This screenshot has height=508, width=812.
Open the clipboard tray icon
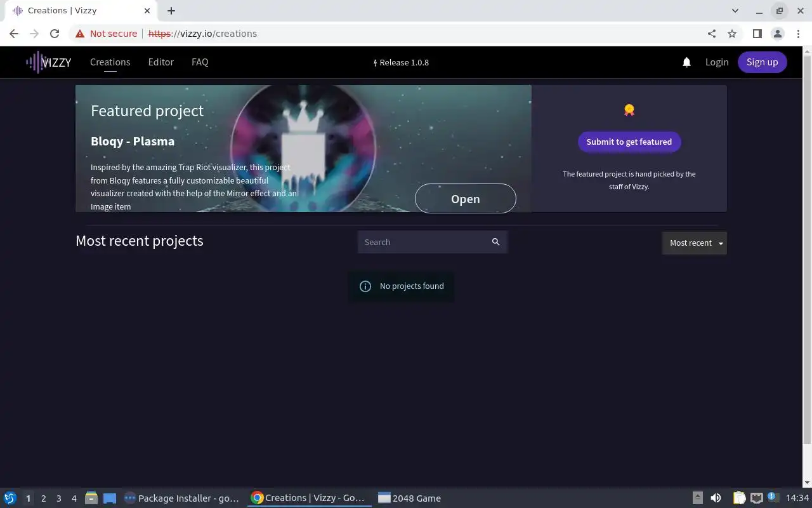pyautogui.click(x=739, y=498)
